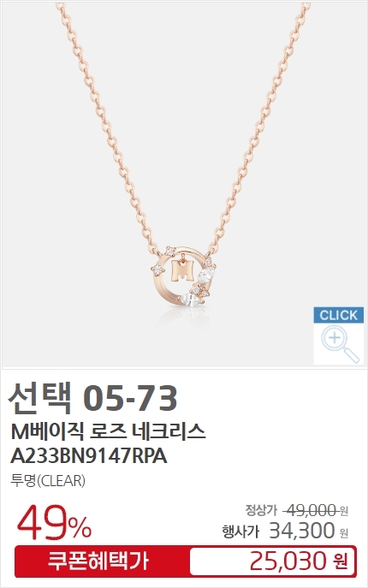Select the 25,030 원 coupon price box

[x=272, y=561]
